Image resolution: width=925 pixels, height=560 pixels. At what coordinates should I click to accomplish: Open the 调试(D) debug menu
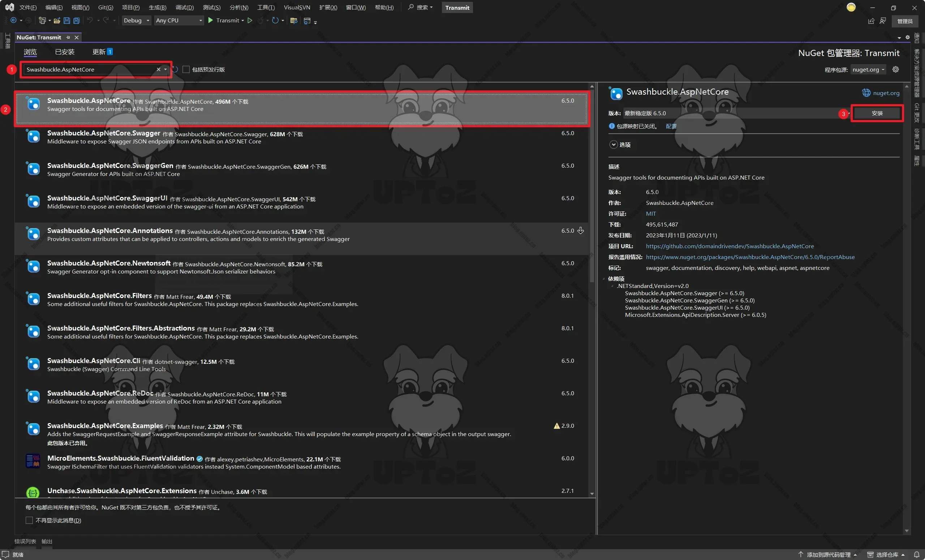185,8
